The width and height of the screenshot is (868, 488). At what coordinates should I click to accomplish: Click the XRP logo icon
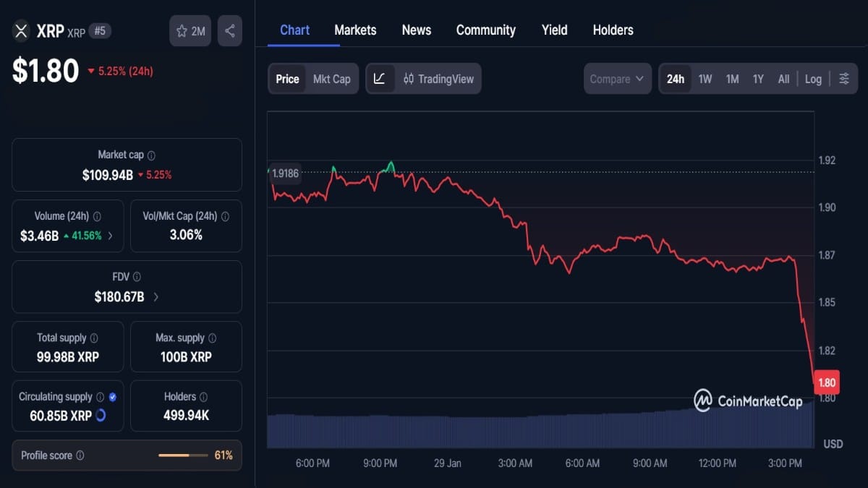coord(20,31)
